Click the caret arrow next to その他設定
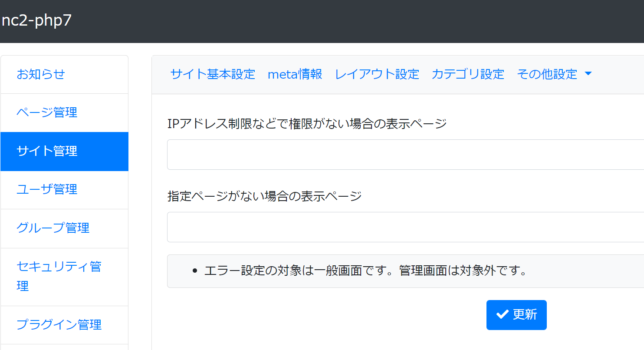This screenshot has width=644, height=350. (588, 74)
